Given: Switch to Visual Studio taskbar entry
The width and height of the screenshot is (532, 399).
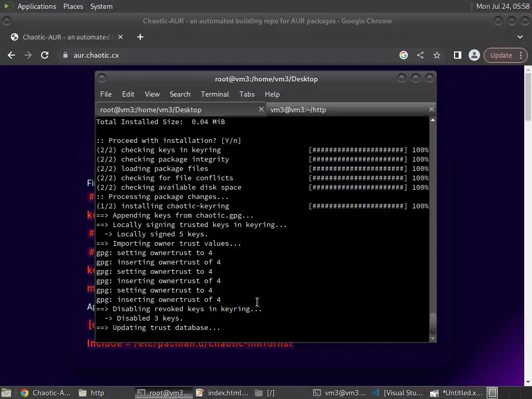Looking at the screenshot, I should 397,393.
